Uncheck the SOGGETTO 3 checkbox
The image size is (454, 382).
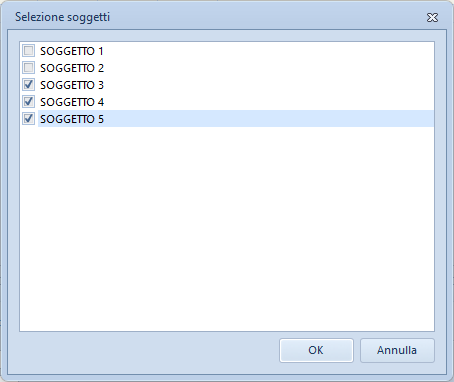pyautogui.click(x=28, y=85)
